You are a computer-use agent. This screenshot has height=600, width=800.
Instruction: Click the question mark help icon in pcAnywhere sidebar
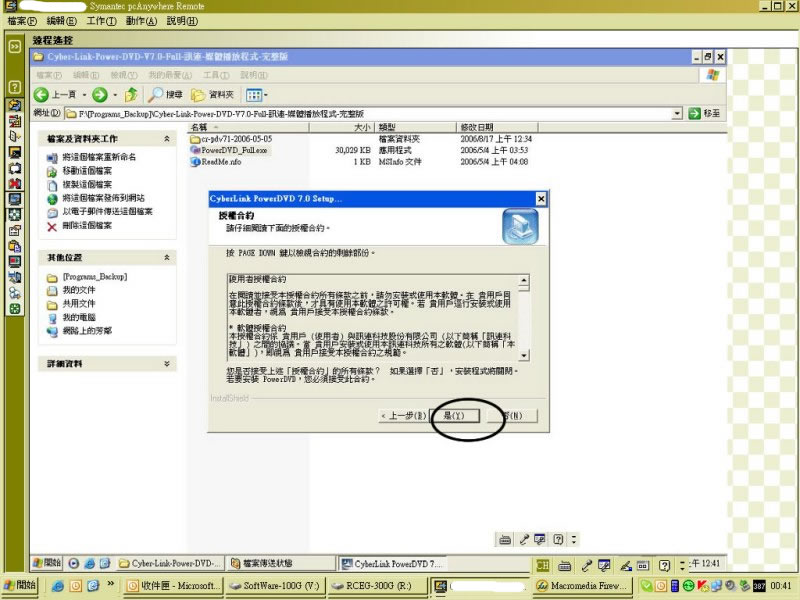coord(15,87)
